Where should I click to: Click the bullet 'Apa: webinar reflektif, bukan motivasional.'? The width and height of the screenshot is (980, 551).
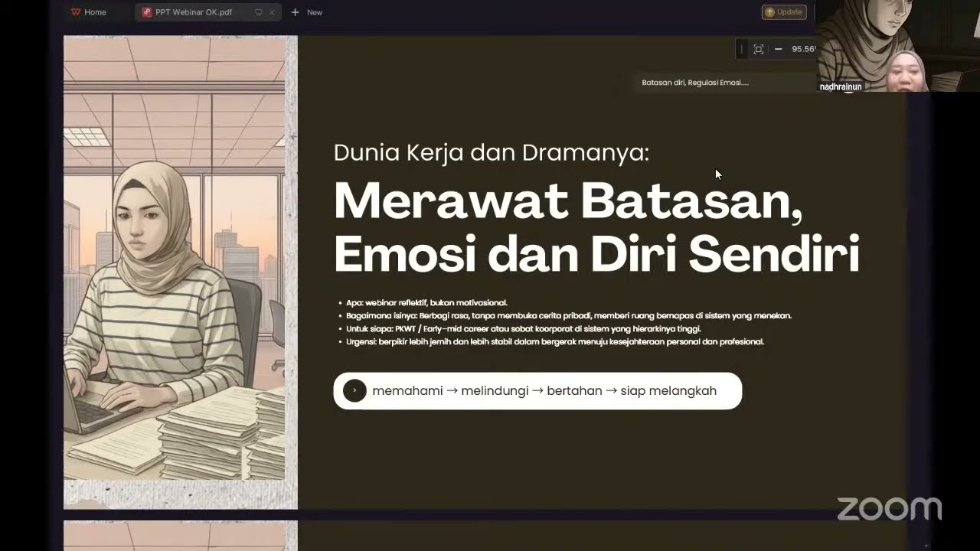[x=426, y=302]
